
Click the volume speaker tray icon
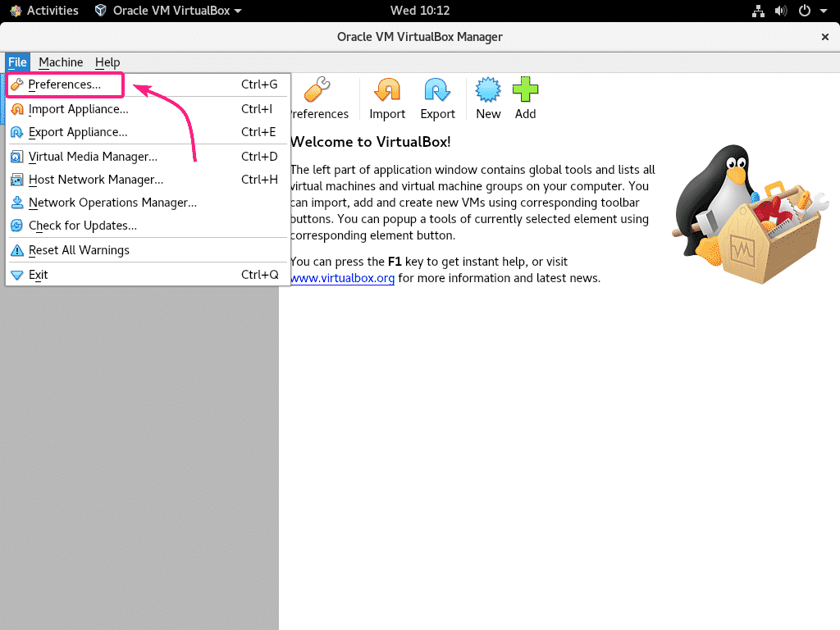(780, 11)
